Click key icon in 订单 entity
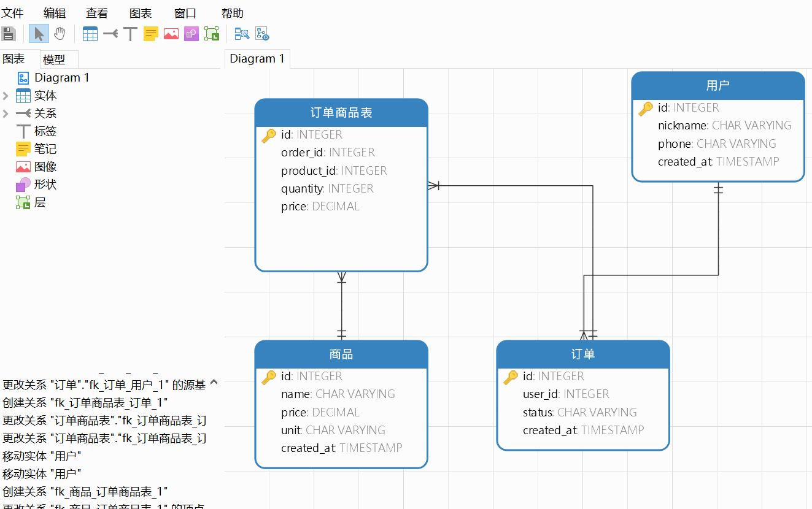Screen dimensions: 812x509 [x=511, y=377]
